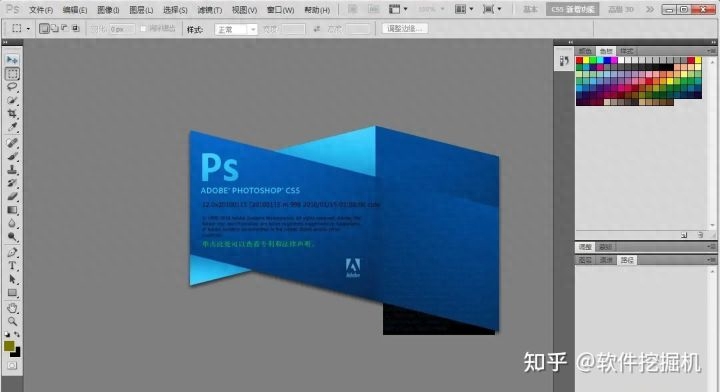This screenshot has height=392, width=720.
Task: Launch Bridge from the application bar
Action: (x=352, y=9)
